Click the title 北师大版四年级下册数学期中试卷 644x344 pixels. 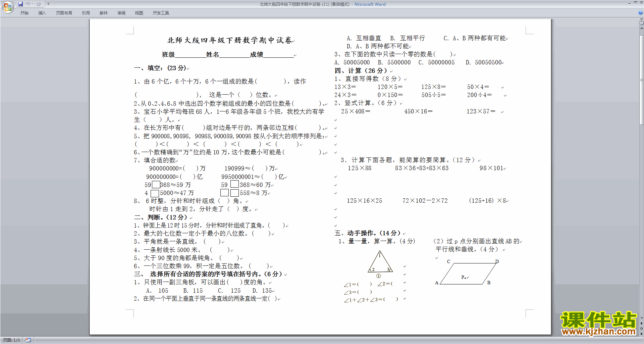point(230,40)
